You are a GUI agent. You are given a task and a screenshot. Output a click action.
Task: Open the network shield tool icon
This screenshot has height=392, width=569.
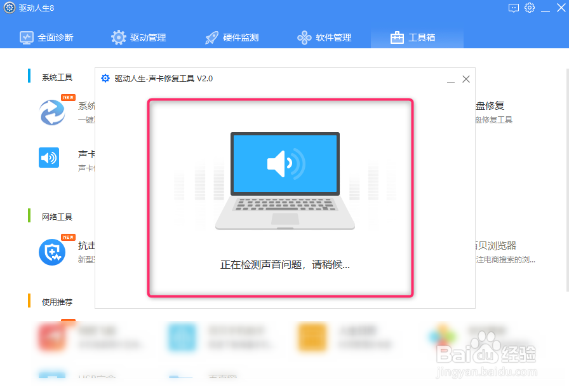point(52,252)
